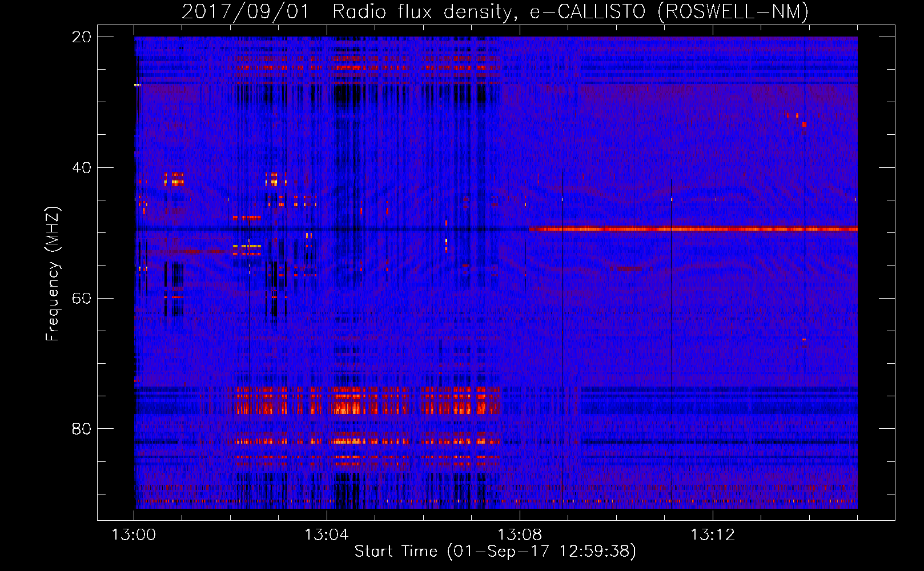Viewport: 924px width, 571px height.
Task: Click the "13:00" time tick label
Action: point(134,535)
